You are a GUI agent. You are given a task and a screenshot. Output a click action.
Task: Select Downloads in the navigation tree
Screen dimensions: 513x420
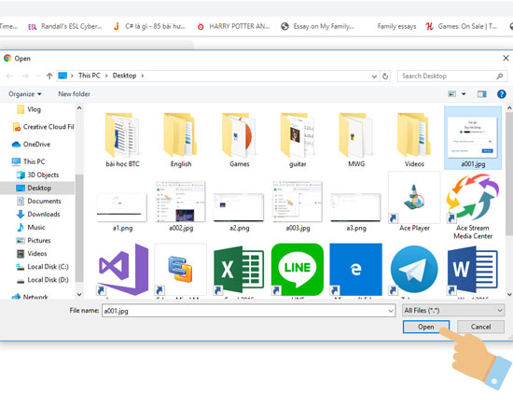coord(44,214)
